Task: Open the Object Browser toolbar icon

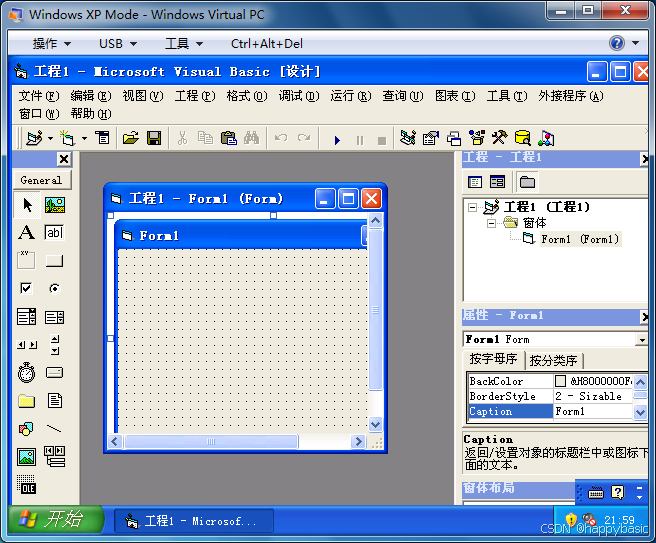Action: [x=477, y=138]
